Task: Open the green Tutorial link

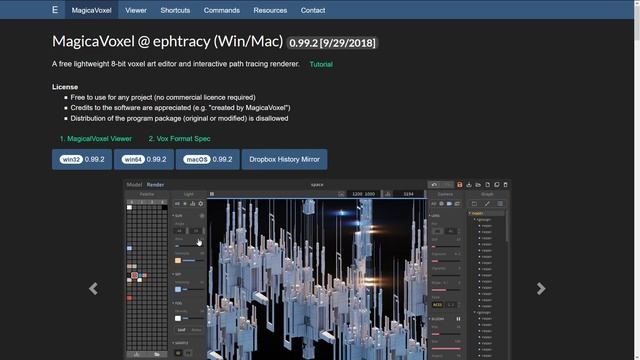Action: [x=321, y=64]
